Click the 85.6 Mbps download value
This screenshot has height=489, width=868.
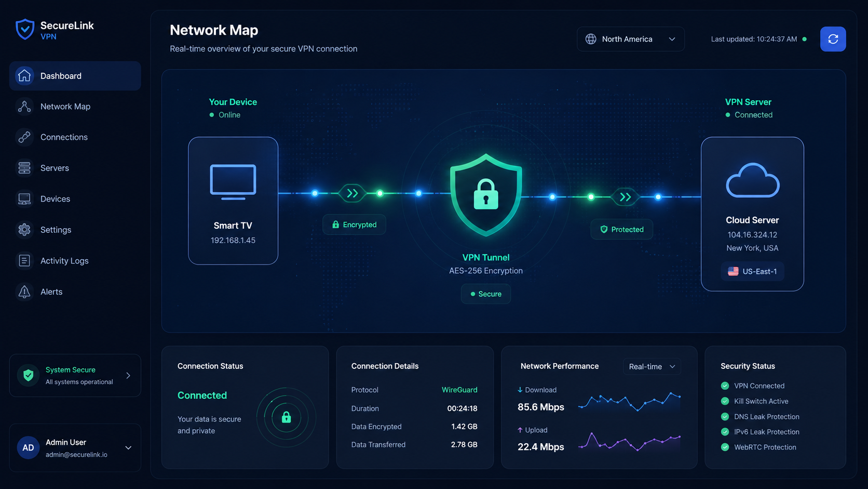point(541,407)
